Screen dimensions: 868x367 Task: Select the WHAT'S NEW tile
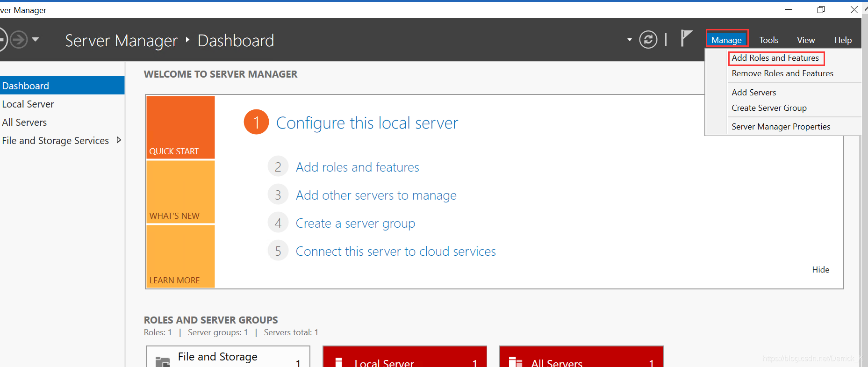[x=180, y=192]
